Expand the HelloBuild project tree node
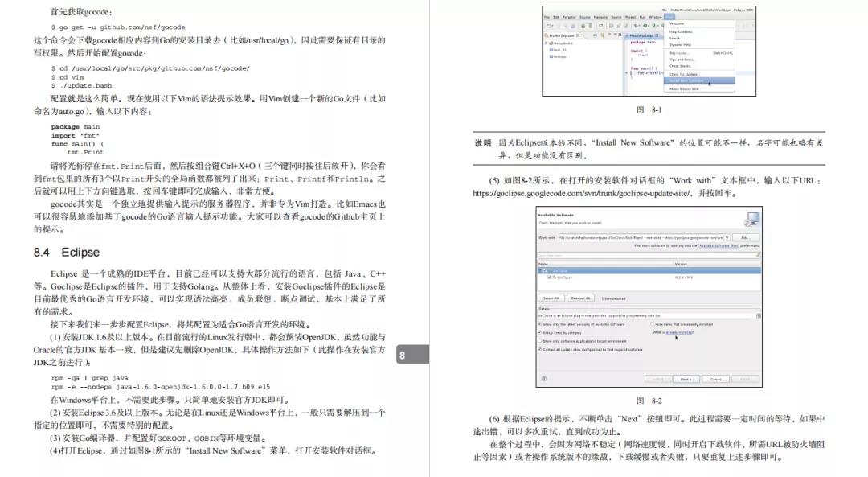This screenshot has height=477, width=868. click(x=547, y=44)
